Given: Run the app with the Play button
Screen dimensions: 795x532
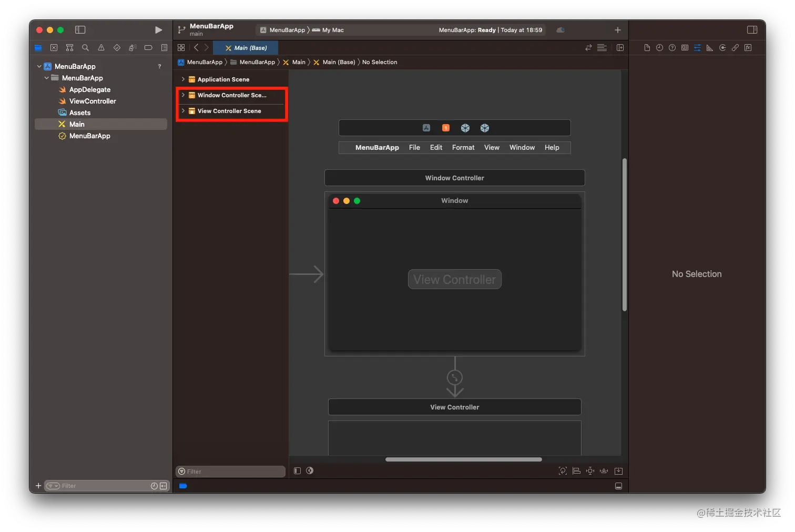Looking at the screenshot, I should (158, 30).
